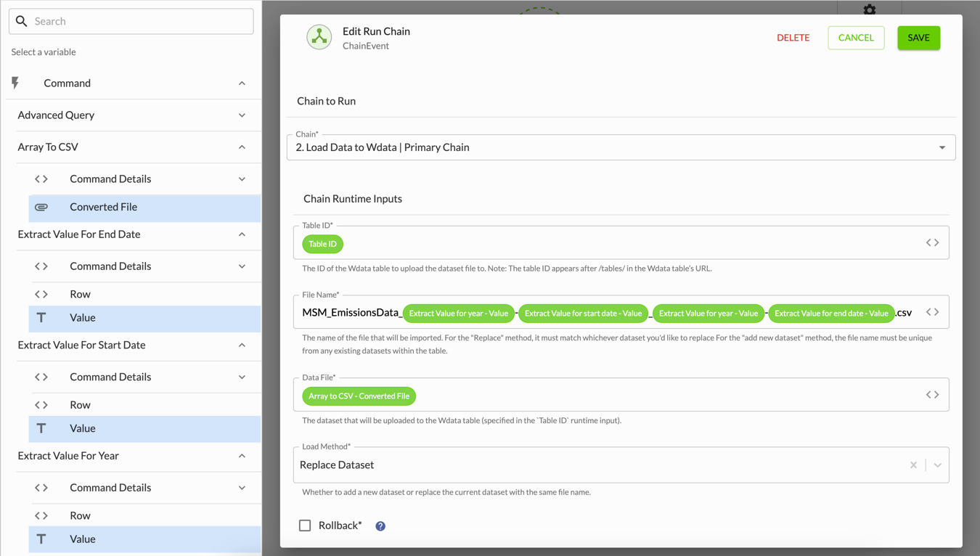Collapse Extract Value For Year section

pyautogui.click(x=242, y=456)
